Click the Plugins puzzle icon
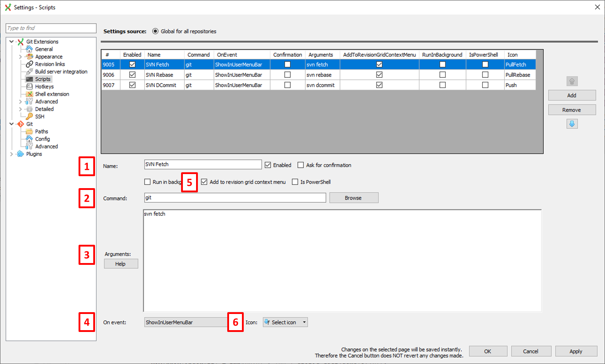Viewport: 605px width, 364px height. tap(20, 154)
